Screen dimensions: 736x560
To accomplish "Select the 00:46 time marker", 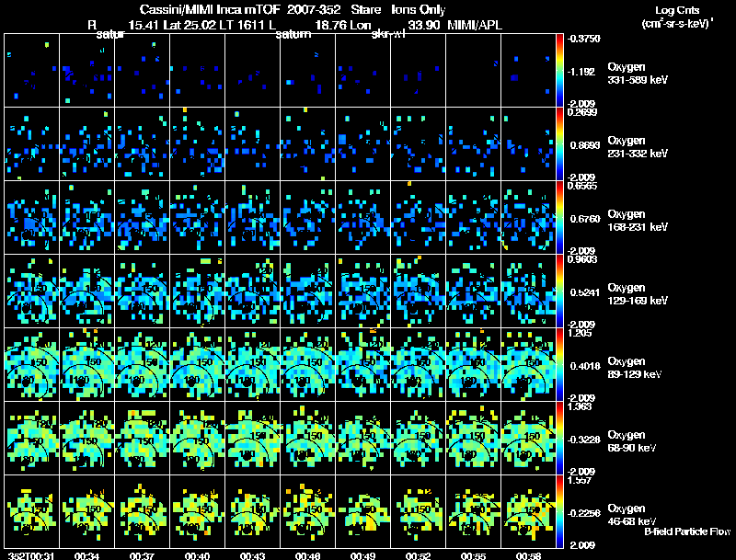I will 308,555.
